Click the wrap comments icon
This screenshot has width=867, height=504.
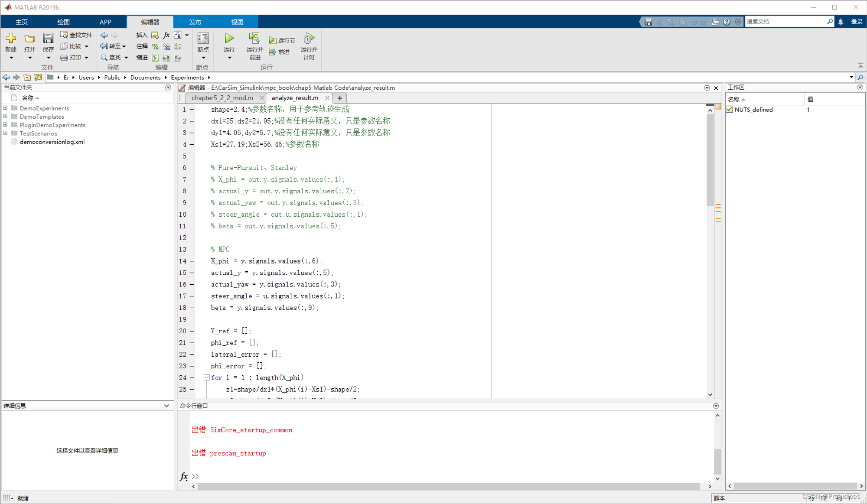click(x=178, y=46)
